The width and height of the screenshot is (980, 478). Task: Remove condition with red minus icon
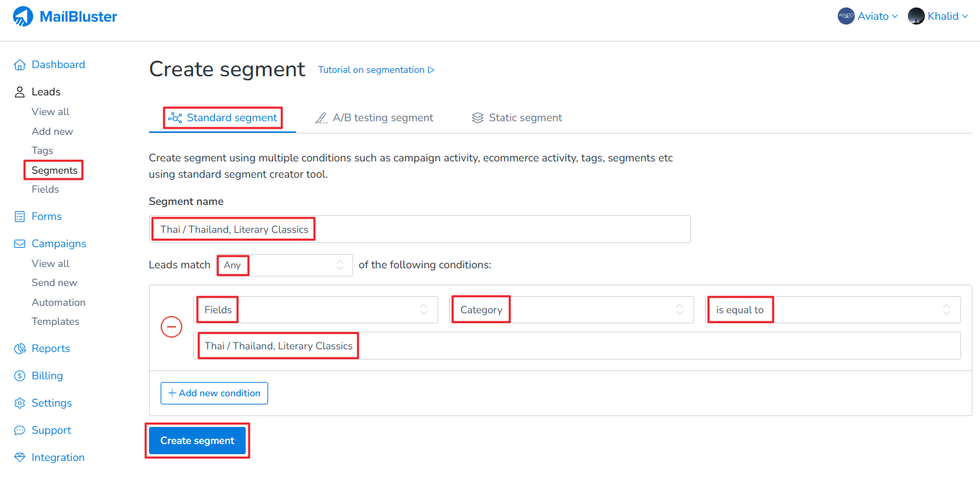click(171, 328)
